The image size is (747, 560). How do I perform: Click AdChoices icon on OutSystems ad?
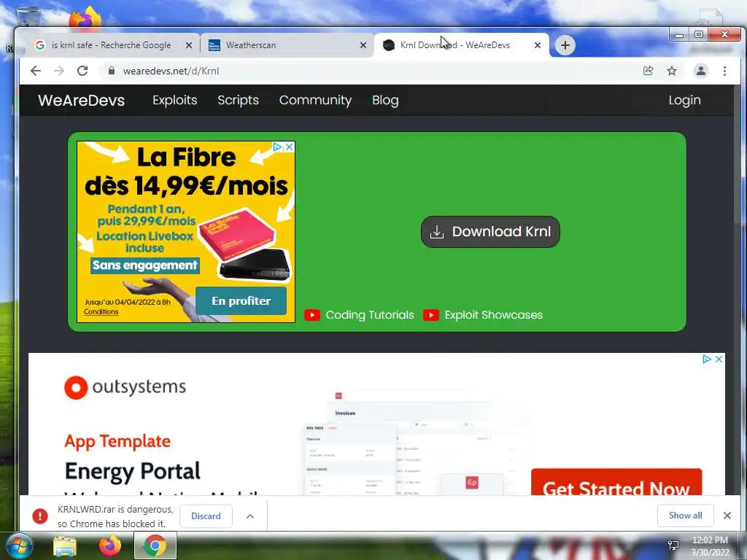pos(707,359)
